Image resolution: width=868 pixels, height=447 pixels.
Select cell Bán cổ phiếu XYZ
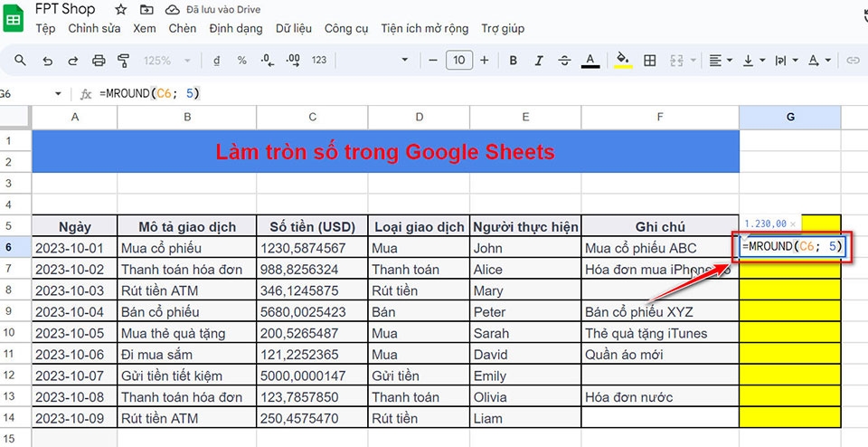(660, 311)
